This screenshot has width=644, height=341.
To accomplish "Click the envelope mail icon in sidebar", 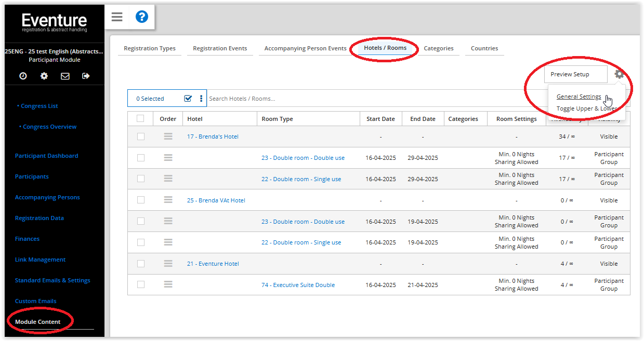I will (65, 76).
